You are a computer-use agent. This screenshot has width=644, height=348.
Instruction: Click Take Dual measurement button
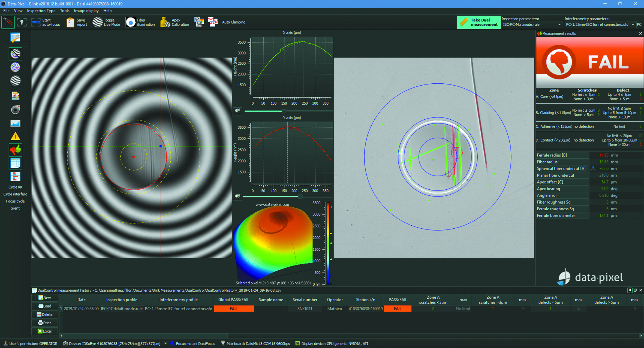(479, 22)
